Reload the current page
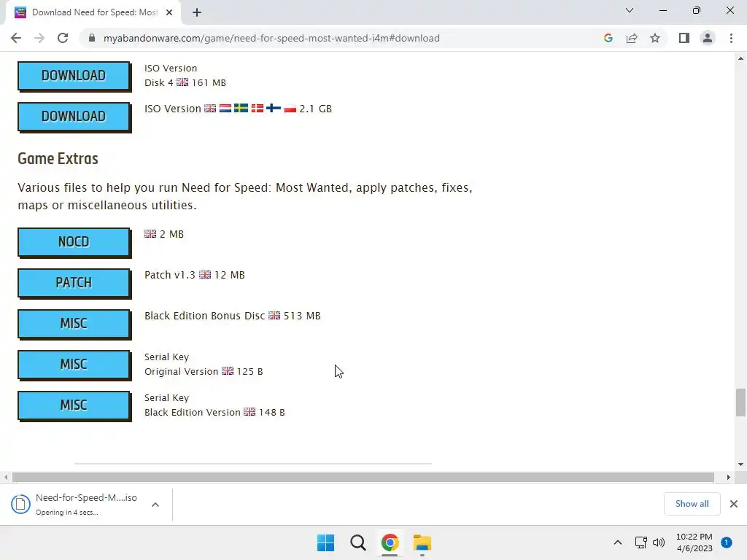This screenshot has height=560, width=747. click(63, 38)
